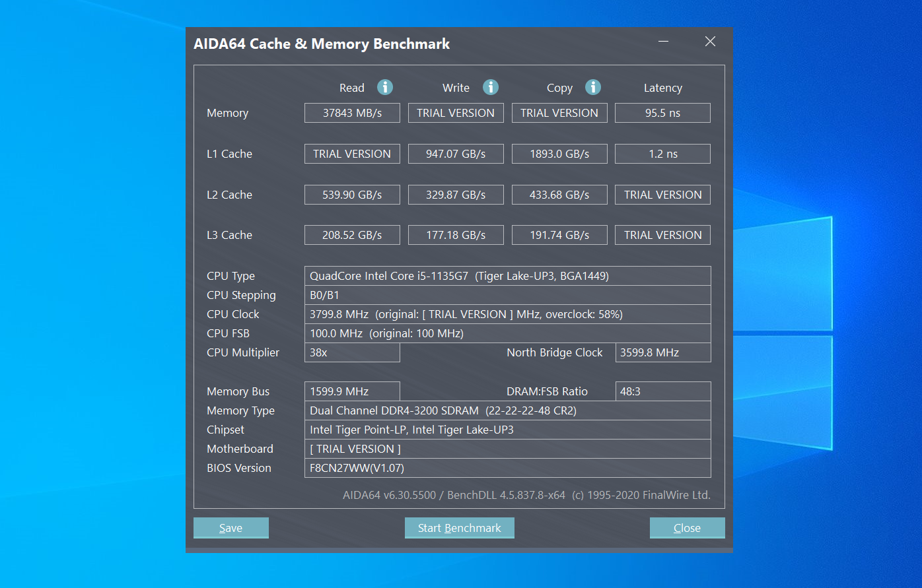Click the Copy column info icon
The image size is (922, 588).
point(593,87)
